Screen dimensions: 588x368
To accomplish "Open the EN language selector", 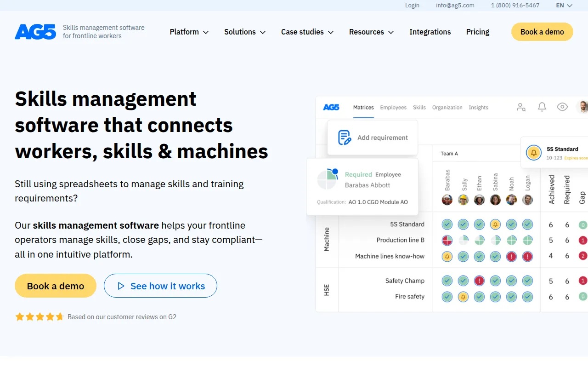I will 564,6.
